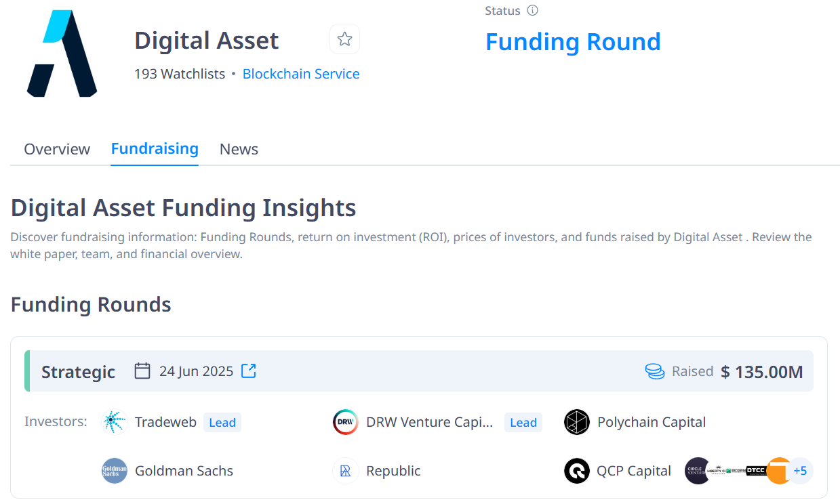Click the Polychain Capital logo icon
The width and height of the screenshot is (840, 504).
point(576,422)
